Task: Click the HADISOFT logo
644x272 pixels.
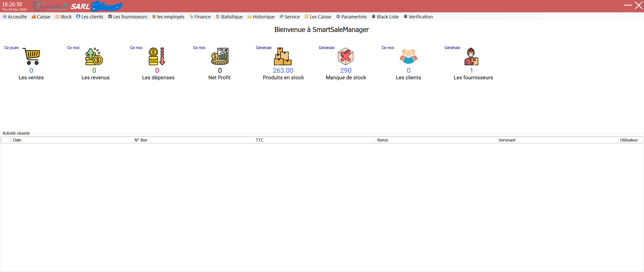Action: coord(50,6)
